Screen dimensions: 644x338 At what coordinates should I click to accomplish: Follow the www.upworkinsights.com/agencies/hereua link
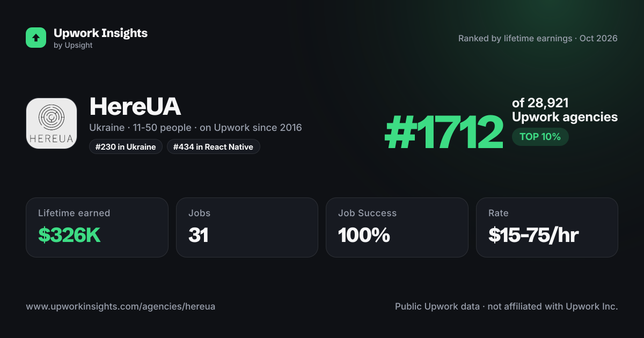click(x=121, y=307)
